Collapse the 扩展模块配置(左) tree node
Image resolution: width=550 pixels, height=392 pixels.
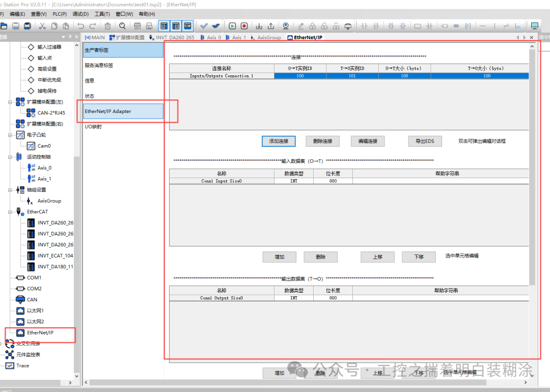10,102
